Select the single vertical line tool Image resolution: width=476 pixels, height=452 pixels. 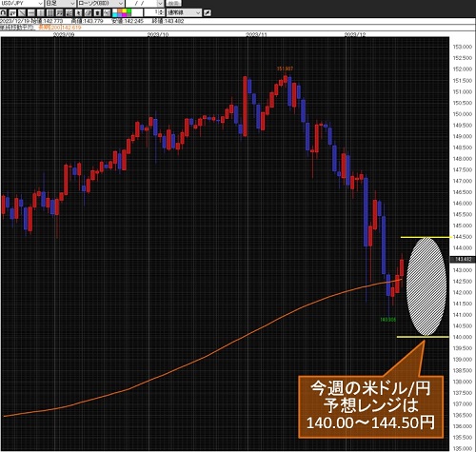[40, 12]
